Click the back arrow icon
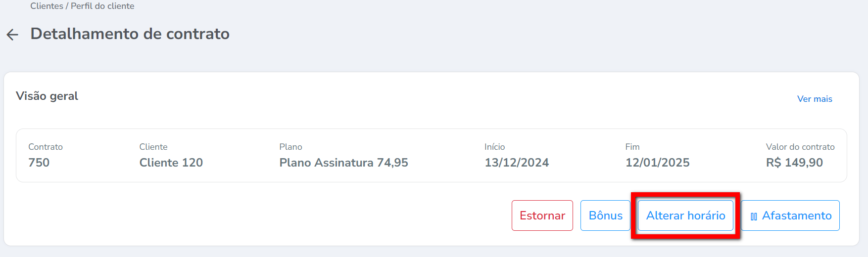Viewport: 868px width, 257px height. click(12, 34)
